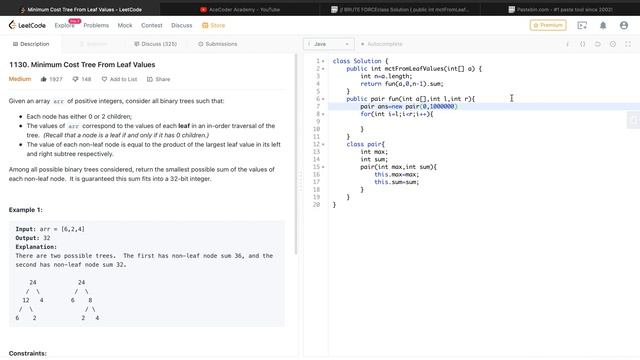Click code line 'class pair{'
Screen dimensions: 640x360
coord(365,144)
